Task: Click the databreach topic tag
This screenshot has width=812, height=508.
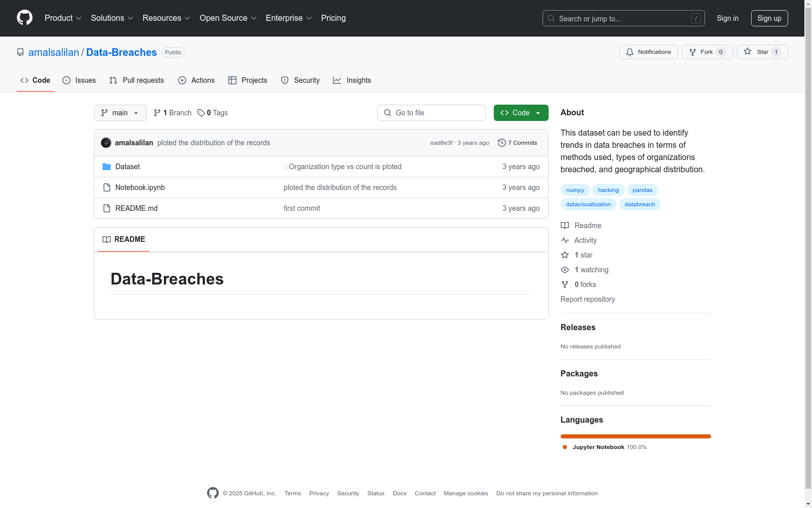Action: point(640,204)
